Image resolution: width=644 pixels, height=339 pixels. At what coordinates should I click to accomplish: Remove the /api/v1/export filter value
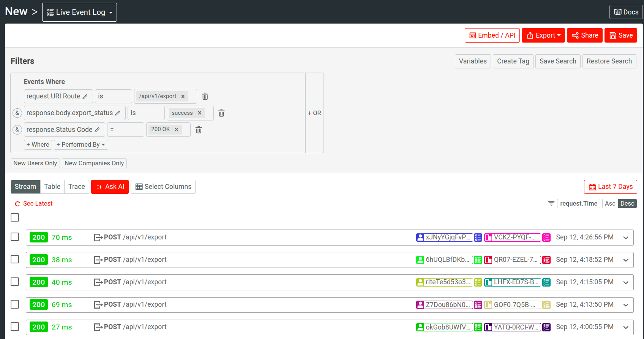click(x=183, y=96)
